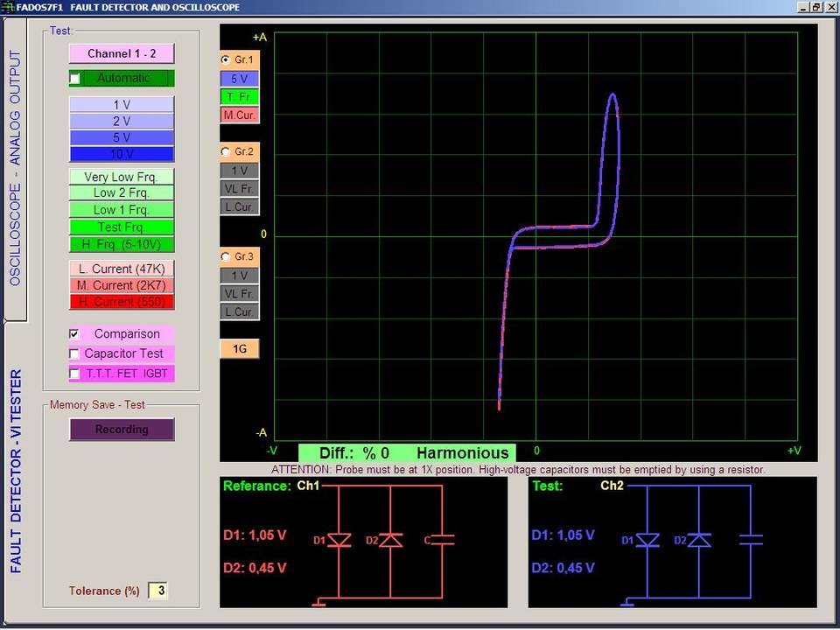Click the FADOS7F1 application icon in title bar
Screen dimensions: 840x630
[x=8, y=6]
